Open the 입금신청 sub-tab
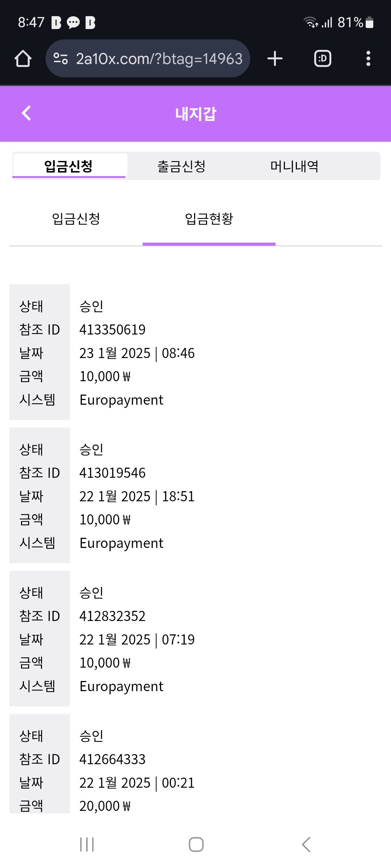 76,219
